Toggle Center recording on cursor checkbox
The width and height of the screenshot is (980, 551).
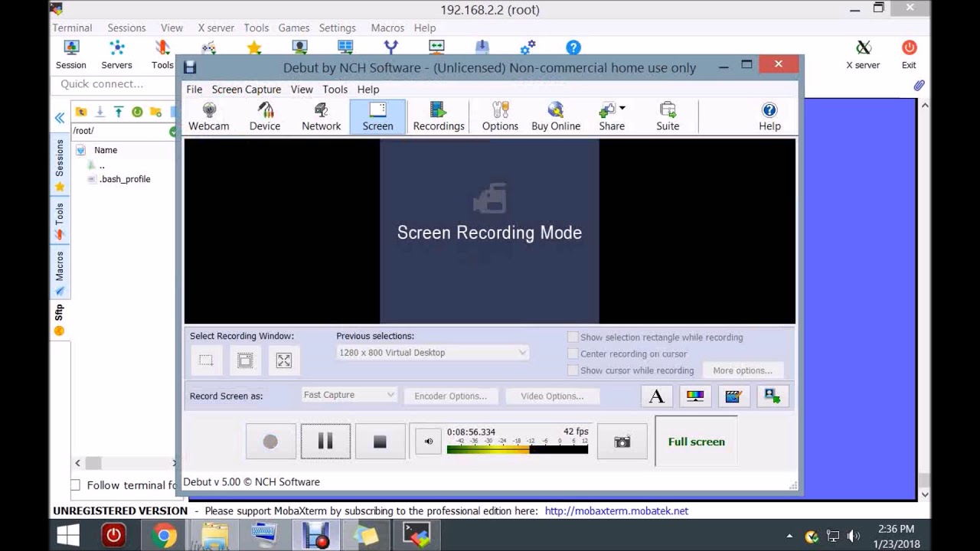click(x=573, y=354)
